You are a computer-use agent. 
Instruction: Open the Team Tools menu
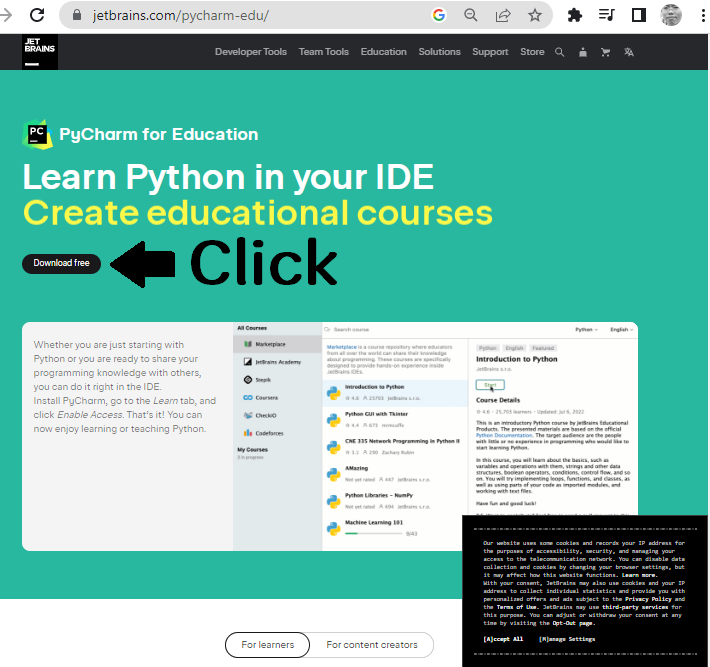click(x=324, y=52)
